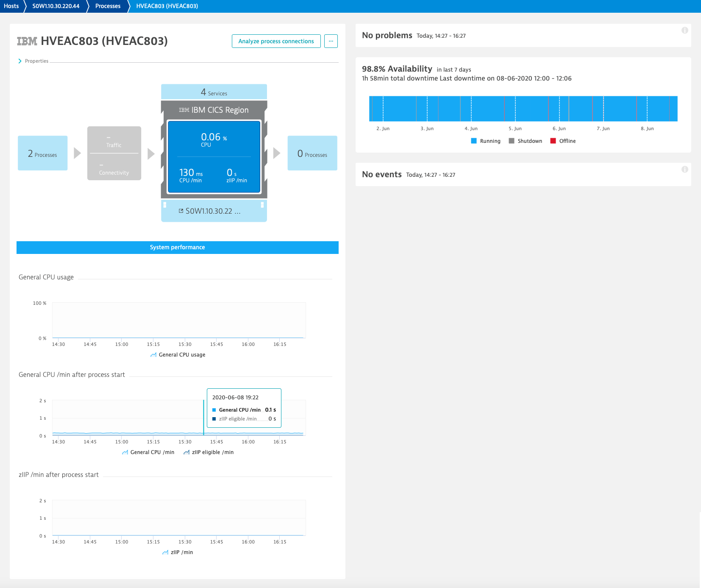Screen dimensions: 701x588
Task: Click the Running legend label
Action: [490, 141]
